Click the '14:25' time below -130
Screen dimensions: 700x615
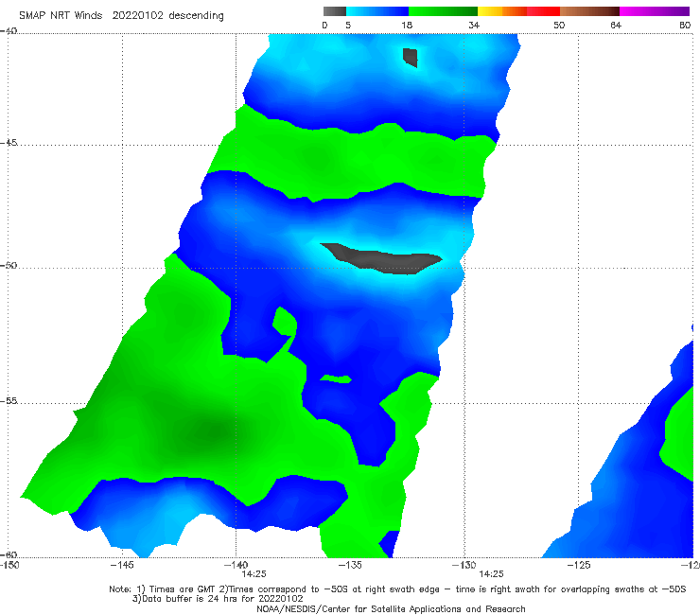pos(491,574)
